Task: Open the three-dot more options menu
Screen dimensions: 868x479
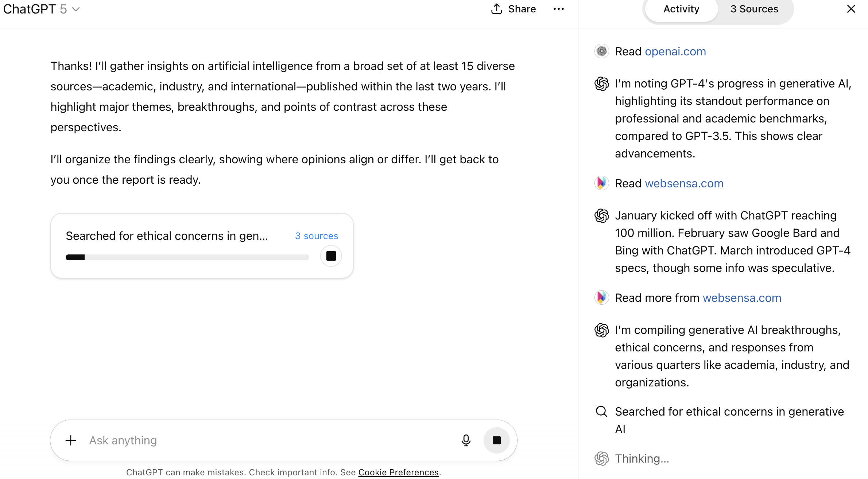Action: 558,9
